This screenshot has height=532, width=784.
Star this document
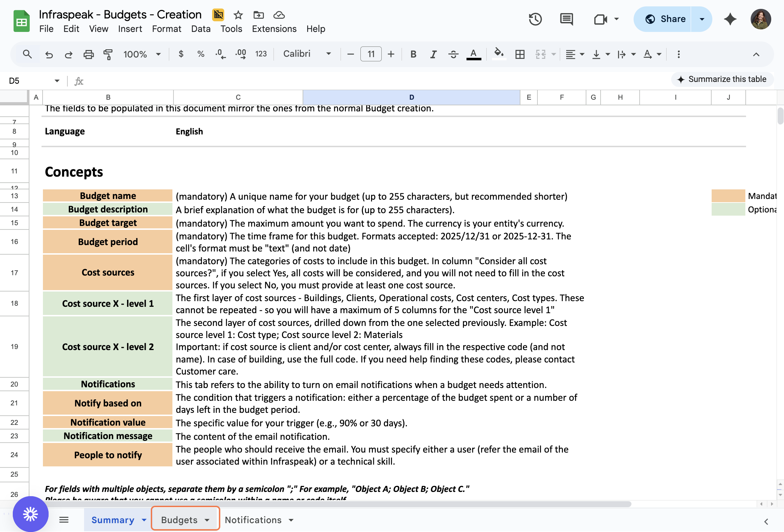pos(238,15)
